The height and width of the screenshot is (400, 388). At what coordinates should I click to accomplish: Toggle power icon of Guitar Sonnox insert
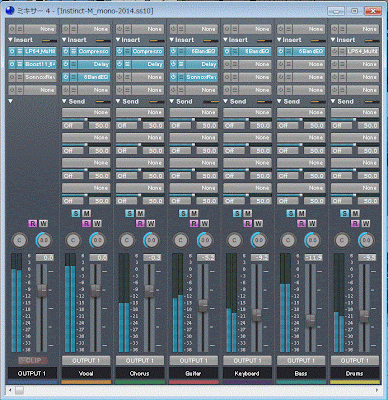(x=173, y=77)
